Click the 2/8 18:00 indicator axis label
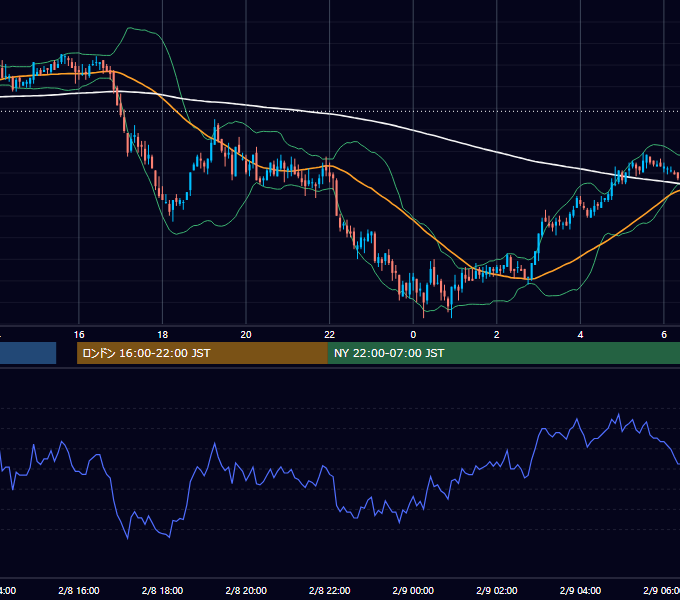680x600 pixels. coord(163,590)
